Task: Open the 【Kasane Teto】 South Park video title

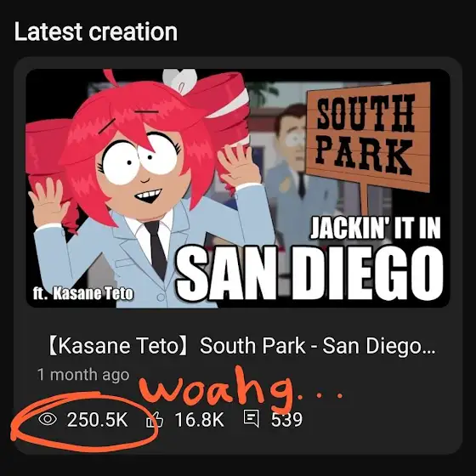Action: pos(241,346)
